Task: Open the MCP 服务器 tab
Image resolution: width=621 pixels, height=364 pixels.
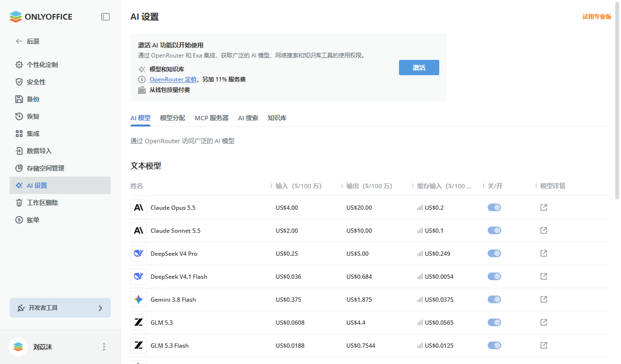Action: tap(211, 118)
